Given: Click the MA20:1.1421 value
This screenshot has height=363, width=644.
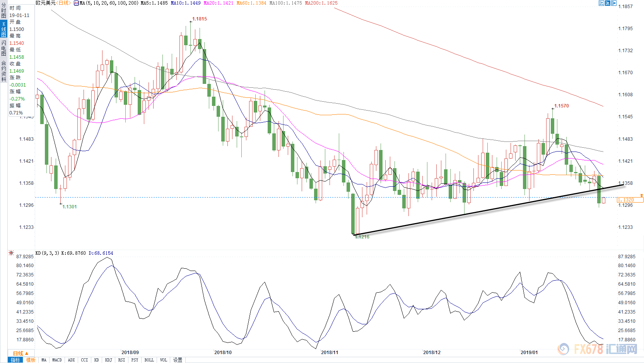Looking at the screenshot, I should point(219,3).
